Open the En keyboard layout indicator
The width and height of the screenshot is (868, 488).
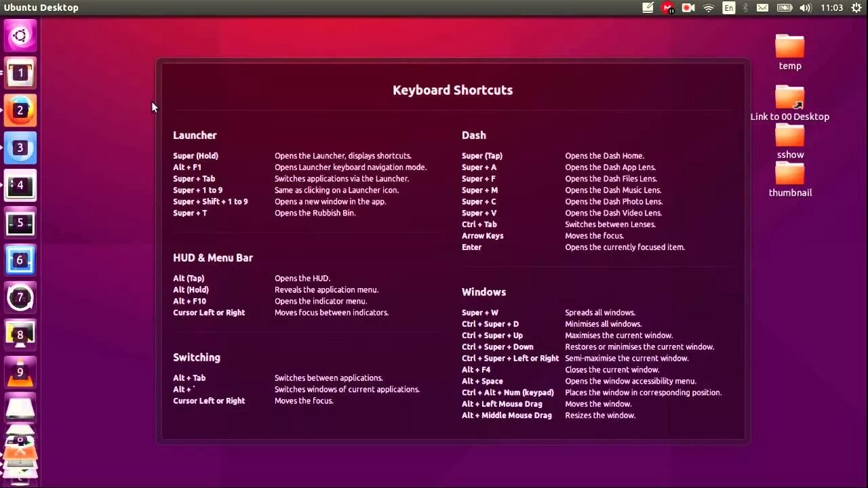point(729,7)
